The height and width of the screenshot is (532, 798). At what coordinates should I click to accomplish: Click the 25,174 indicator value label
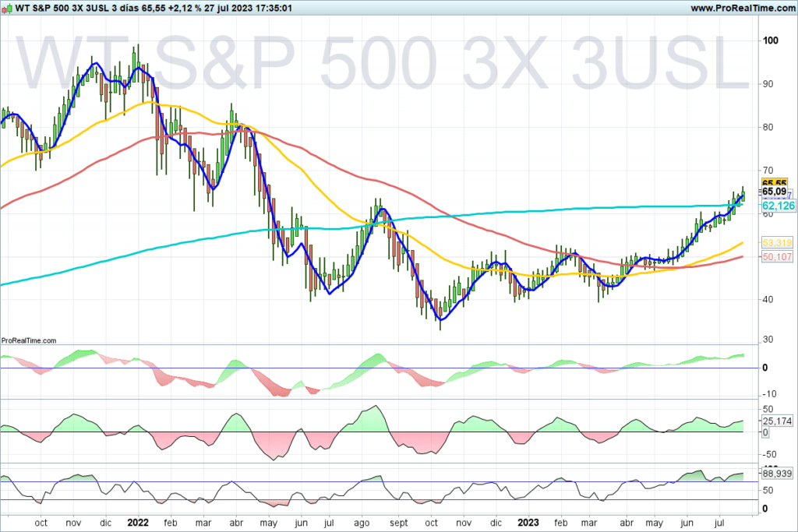(x=777, y=421)
